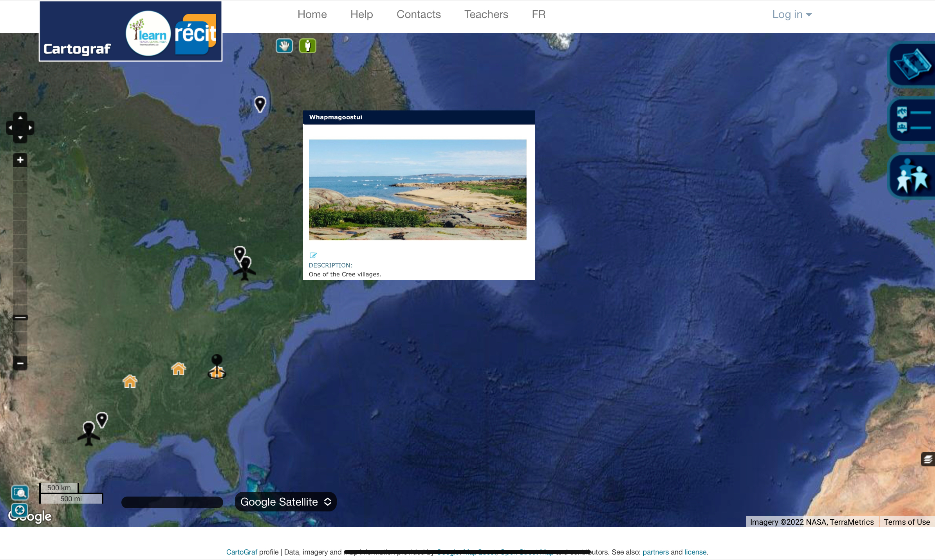935x560 pixels.
Task: Activate the green Street View pegman tool
Action: (308, 46)
